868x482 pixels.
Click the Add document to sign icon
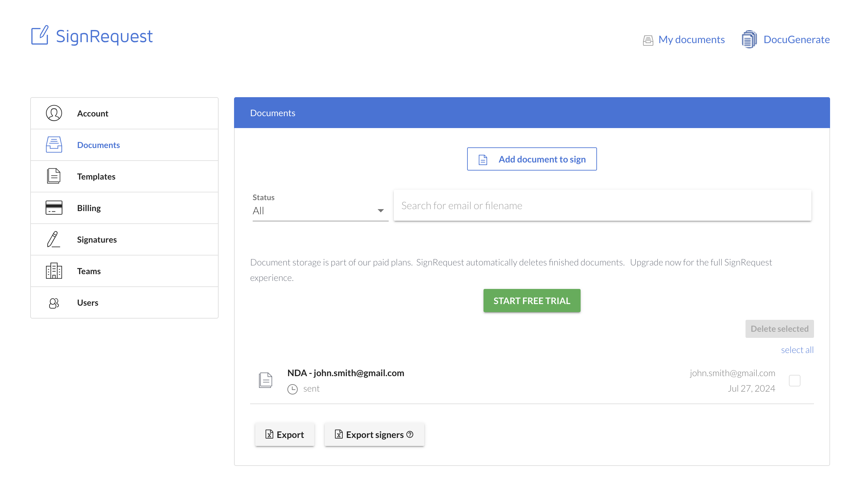point(483,159)
